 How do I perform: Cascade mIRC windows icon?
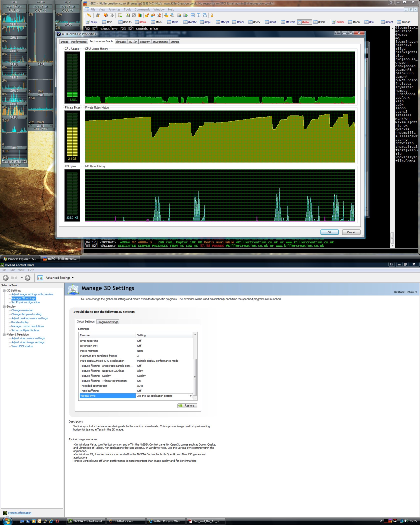205,15
